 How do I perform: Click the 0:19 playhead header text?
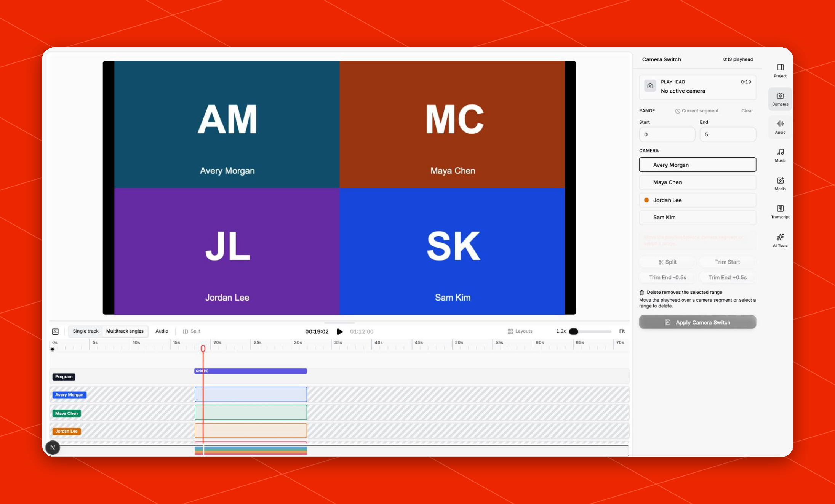(738, 59)
